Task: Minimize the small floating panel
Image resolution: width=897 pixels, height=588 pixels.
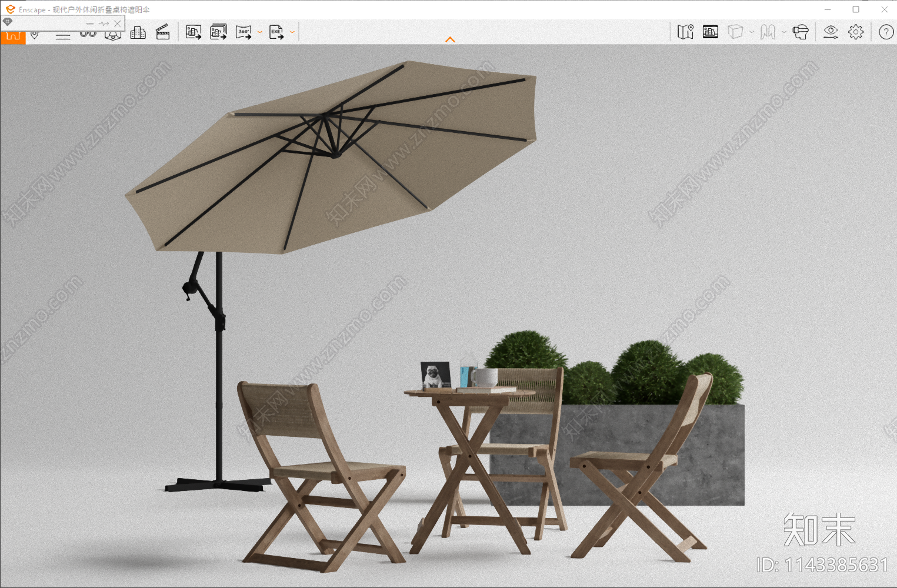Action: (x=90, y=24)
